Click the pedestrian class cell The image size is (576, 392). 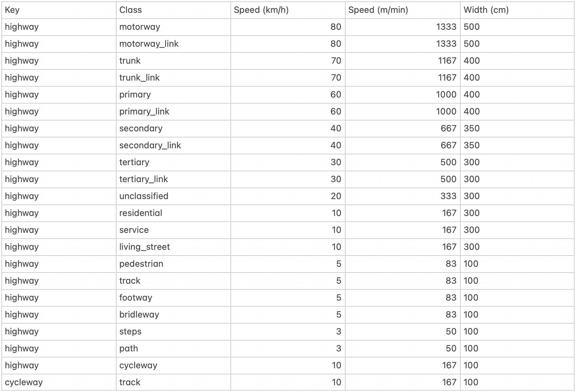point(141,264)
